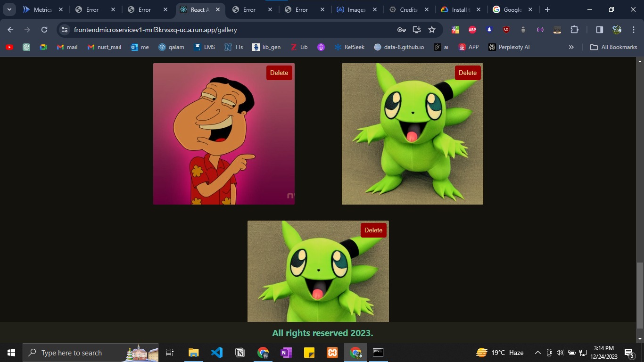Delete the top-right green creature image
644x362 pixels.
tap(468, 73)
